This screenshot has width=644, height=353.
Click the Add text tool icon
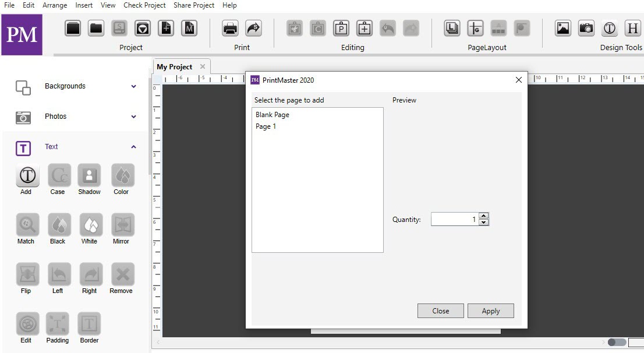[x=27, y=175]
